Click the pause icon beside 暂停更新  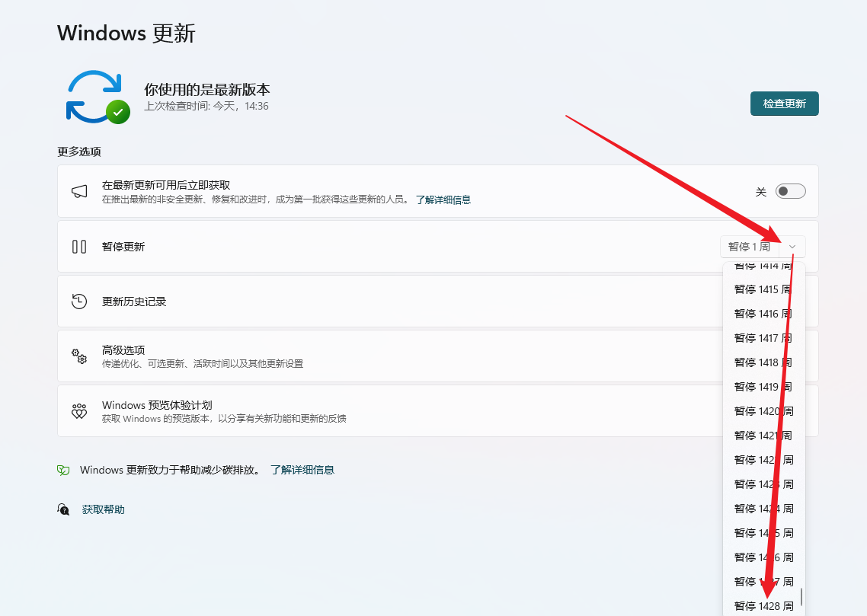click(79, 247)
